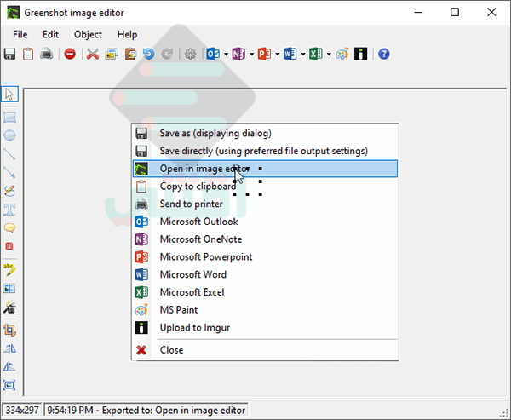Click the Print toolbar icon
The height and width of the screenshot is (420, 511).
(47, 55)
